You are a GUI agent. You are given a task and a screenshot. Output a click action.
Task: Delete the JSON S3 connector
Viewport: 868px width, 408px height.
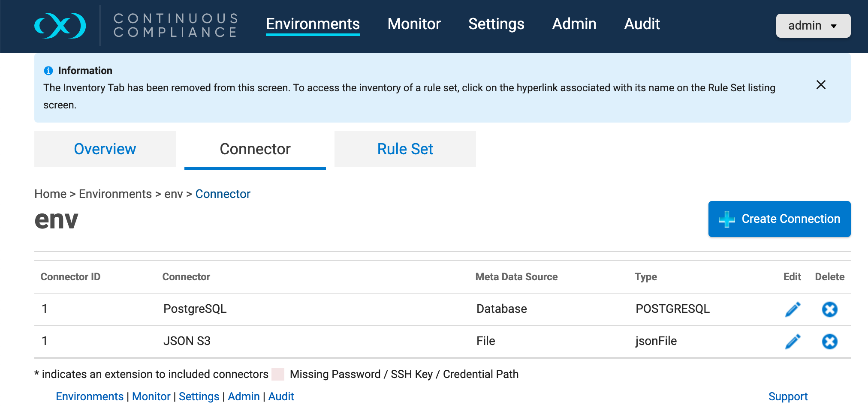point(829,341)
